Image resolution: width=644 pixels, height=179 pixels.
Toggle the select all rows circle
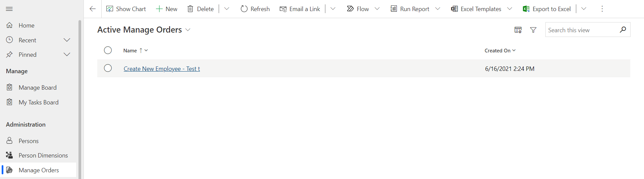tap(108, 50)
